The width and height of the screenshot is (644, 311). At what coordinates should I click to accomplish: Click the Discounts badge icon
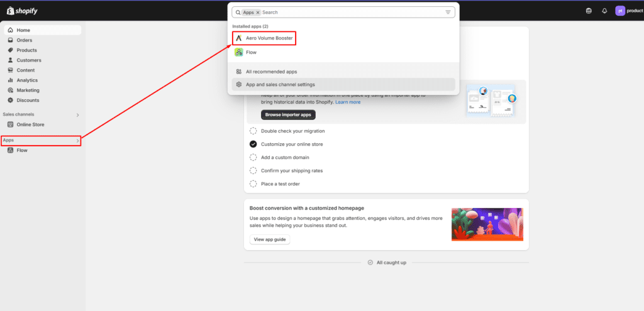(x=10, y=100)
